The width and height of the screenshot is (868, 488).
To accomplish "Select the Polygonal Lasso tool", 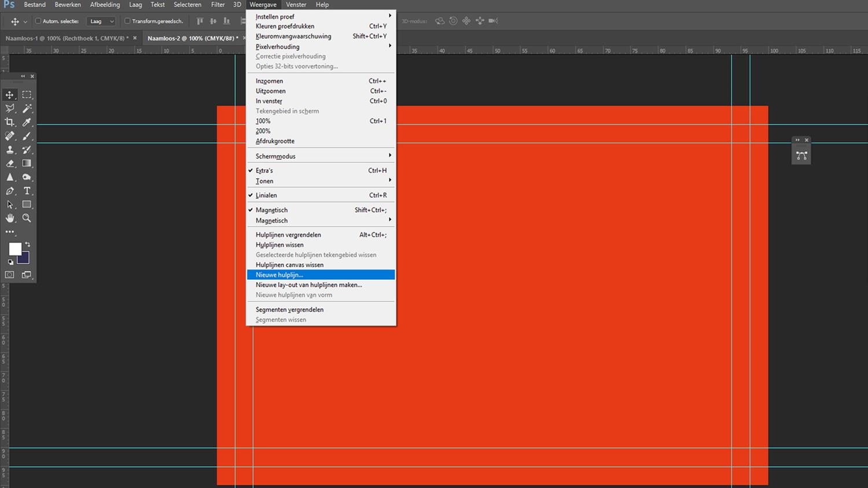I will (x=10, y=109).
